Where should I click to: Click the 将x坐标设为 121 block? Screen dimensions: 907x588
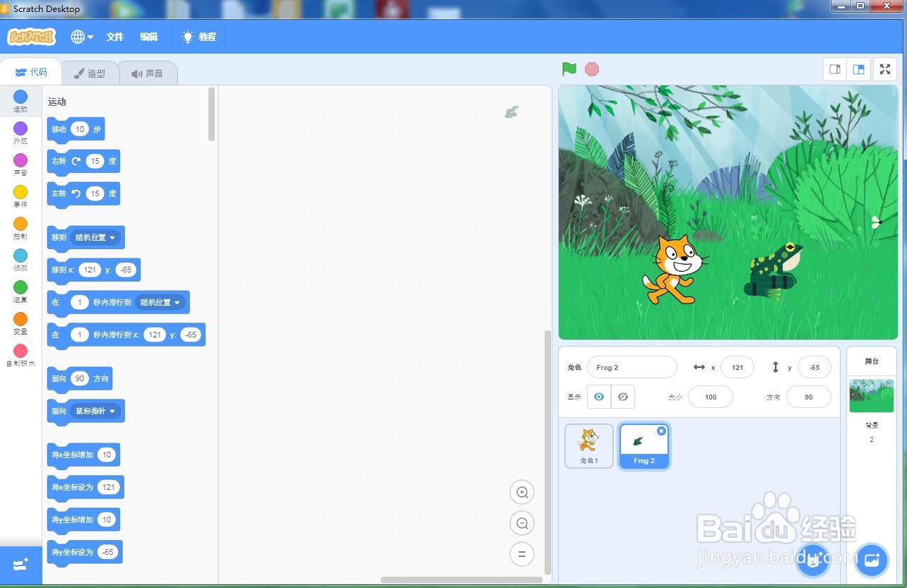85,488
